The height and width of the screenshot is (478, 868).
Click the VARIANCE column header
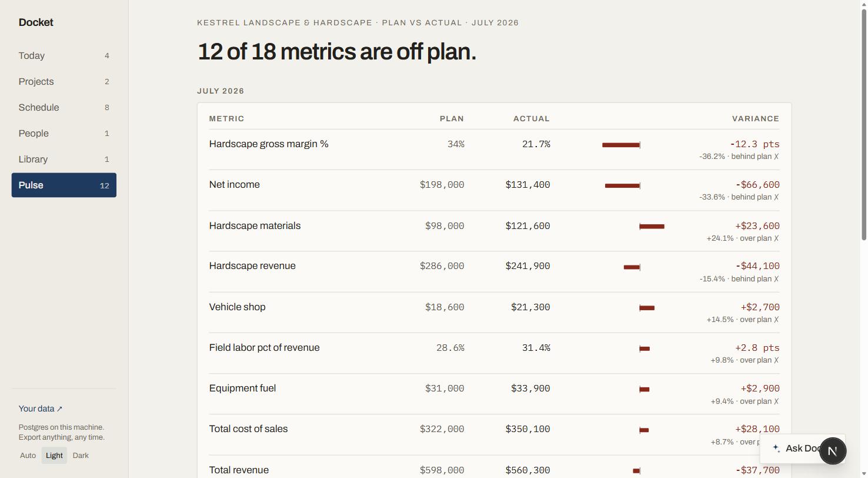tap(756, 119)
